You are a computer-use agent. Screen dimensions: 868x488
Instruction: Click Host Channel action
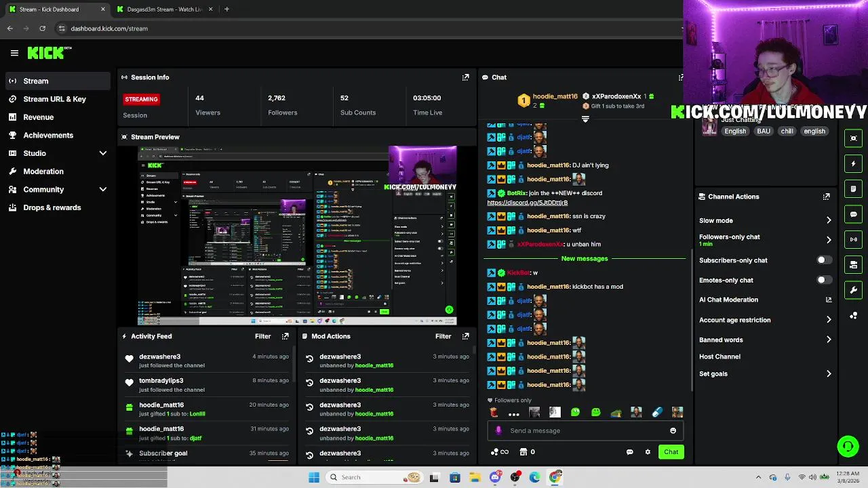(719, 357)
